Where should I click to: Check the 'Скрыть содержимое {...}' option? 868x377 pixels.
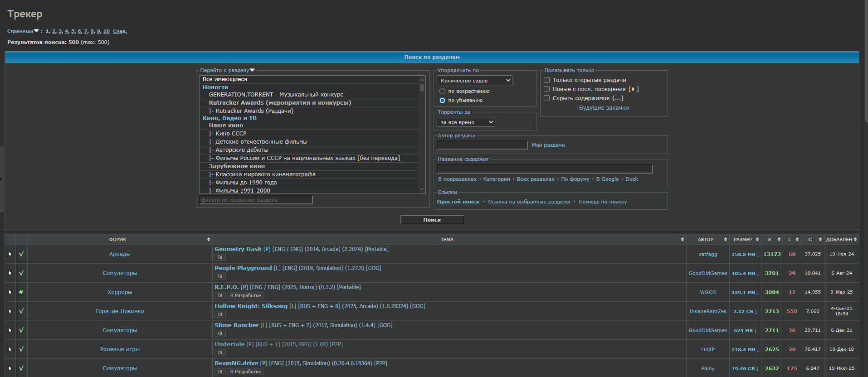546,98
